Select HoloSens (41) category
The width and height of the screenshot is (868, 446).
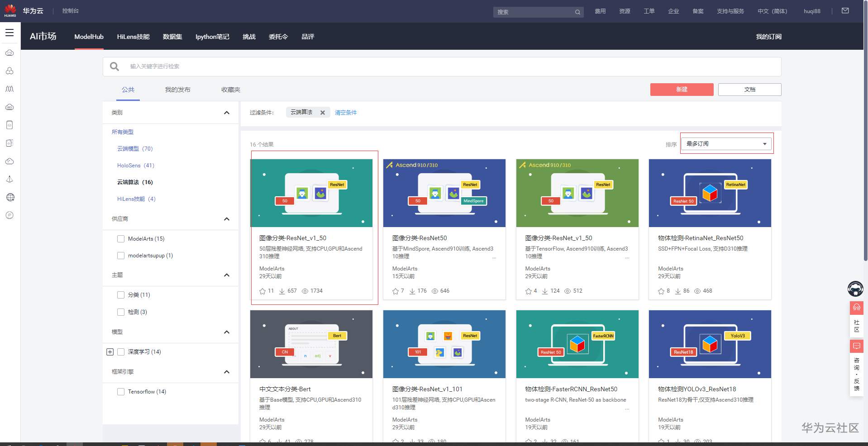click(x=136, y=166)
